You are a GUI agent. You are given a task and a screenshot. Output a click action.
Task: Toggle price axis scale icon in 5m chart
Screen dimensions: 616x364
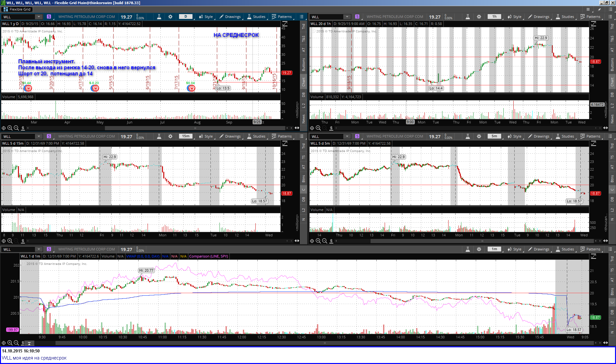coord(593,143)
